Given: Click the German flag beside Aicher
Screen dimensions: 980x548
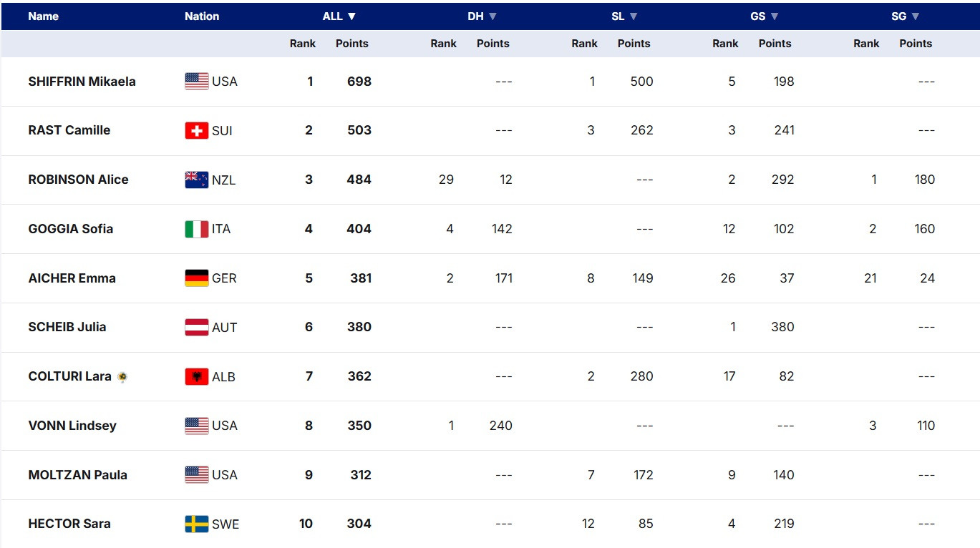Looking at the screenshot, I should [197, 278].
